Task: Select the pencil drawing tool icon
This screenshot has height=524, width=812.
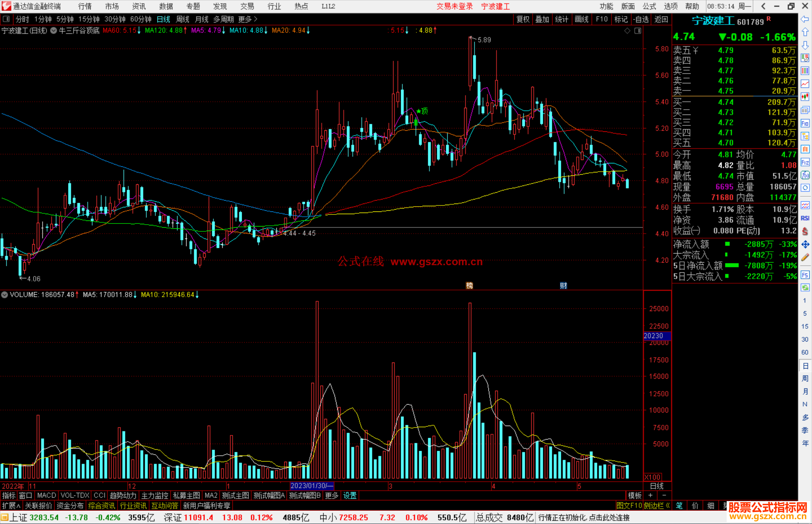Action: click(x=805, y=258)
